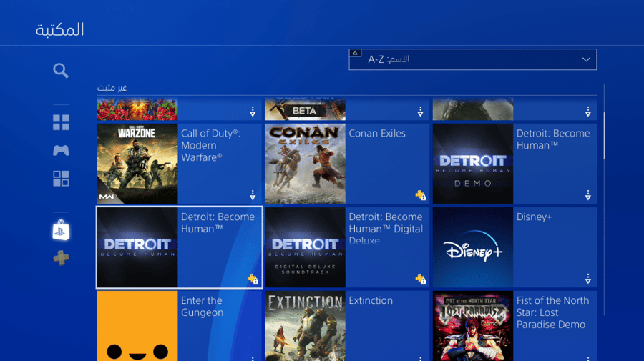
Task: Open the Detroit demo cover thumbnail
Action: (473, 164)
